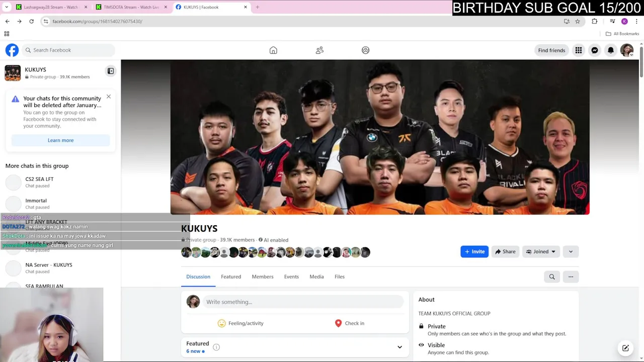Open Chrome three-dot menu
This screenshot has height=362, width=644.
pyautogui.click(x=636, y=21)
